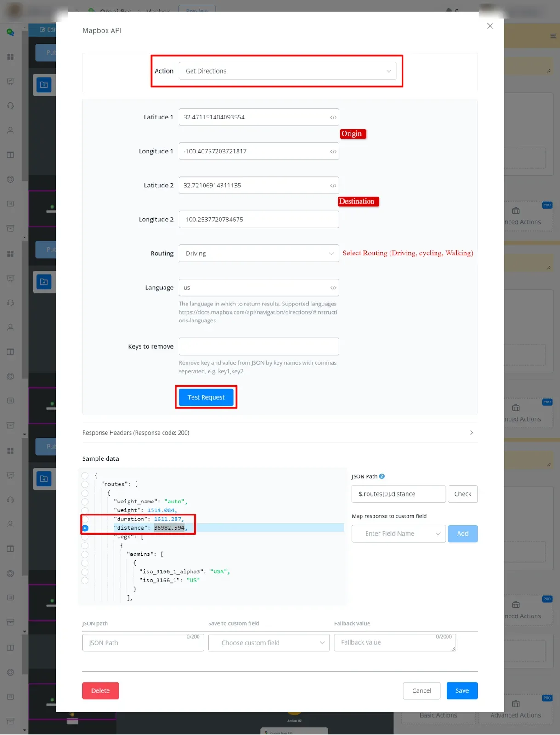
Task: Select the radio beside "iso_3166_1_alpha3" line
Action: coord(85,572)
